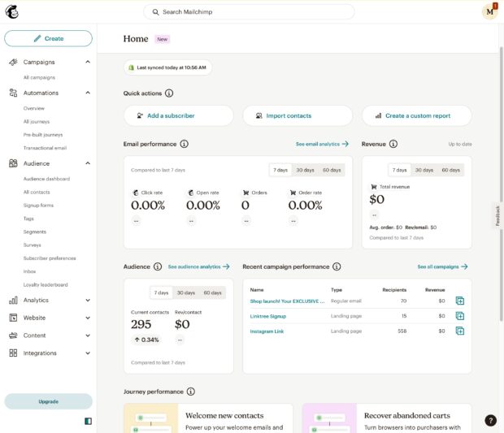Click the Audience people icon in sidebar
The height and width of the screenshot is (433, 504).
[13, 163]
